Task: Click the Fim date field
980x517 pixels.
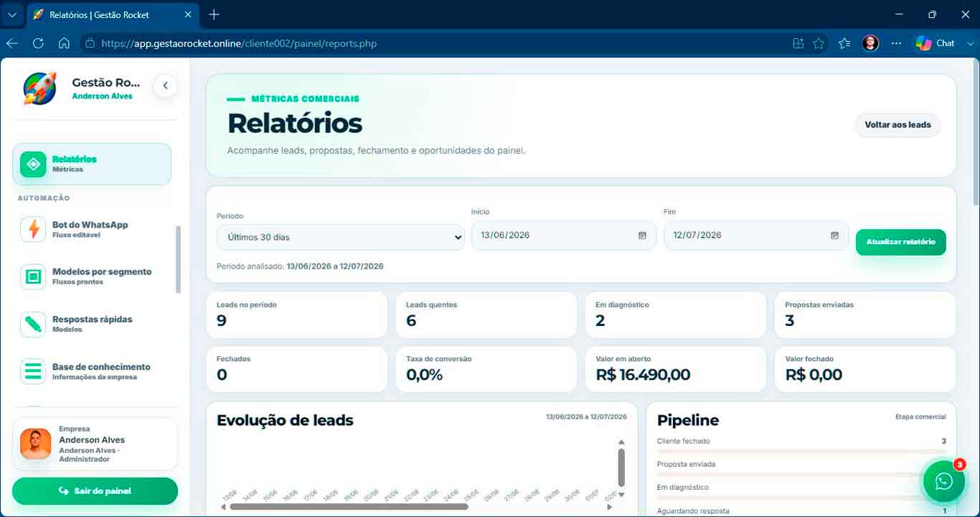Action: coord(756,235)
